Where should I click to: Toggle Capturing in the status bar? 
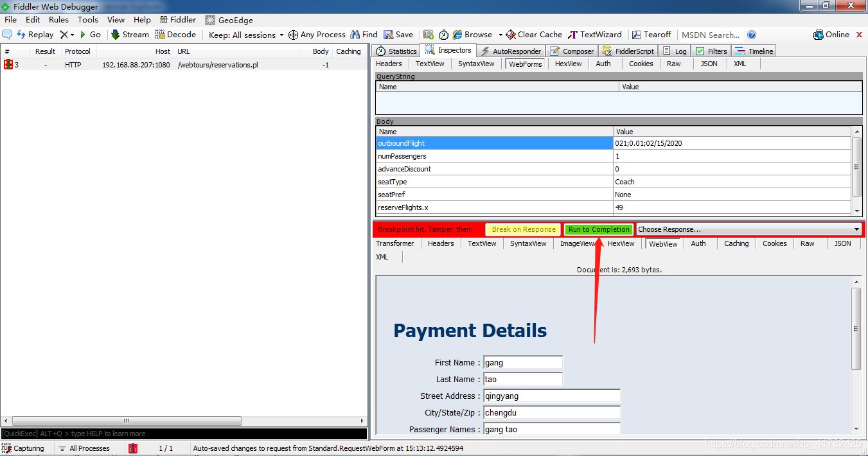point(24,448)
